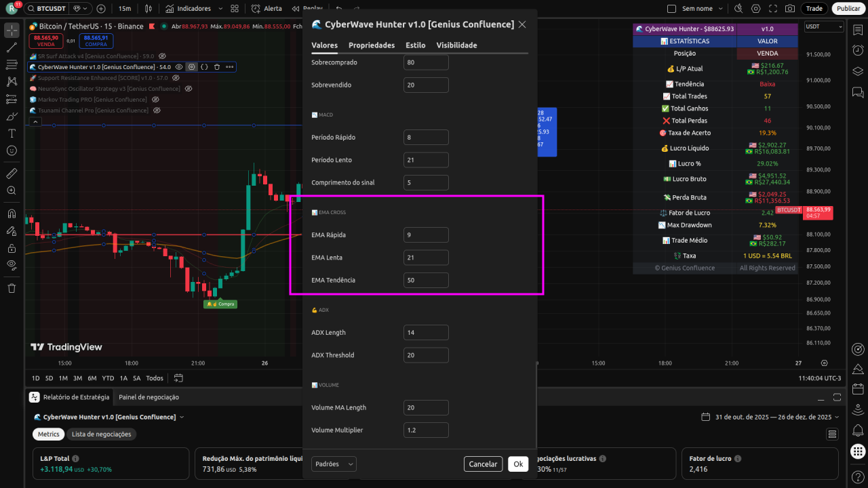
Task: Open the Padrões defaults dropdown
Action: point(334,464)
